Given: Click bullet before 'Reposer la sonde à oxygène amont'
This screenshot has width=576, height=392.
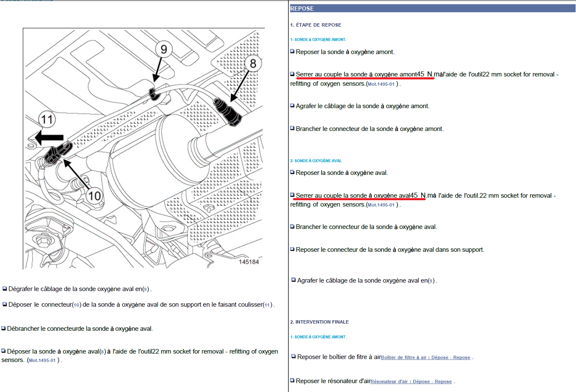Looking at the screenshot, I should (292, 52).
